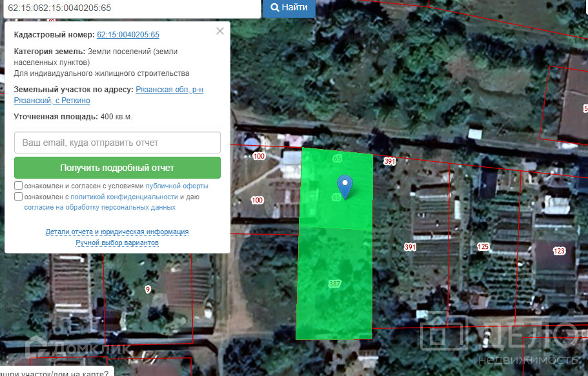Select parcel label 387 on map

point(334,284)
